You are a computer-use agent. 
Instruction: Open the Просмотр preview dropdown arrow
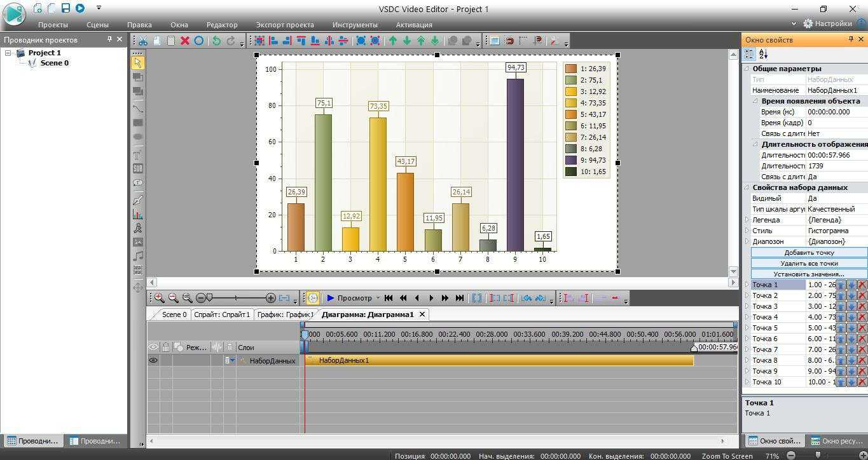(378, 298)
